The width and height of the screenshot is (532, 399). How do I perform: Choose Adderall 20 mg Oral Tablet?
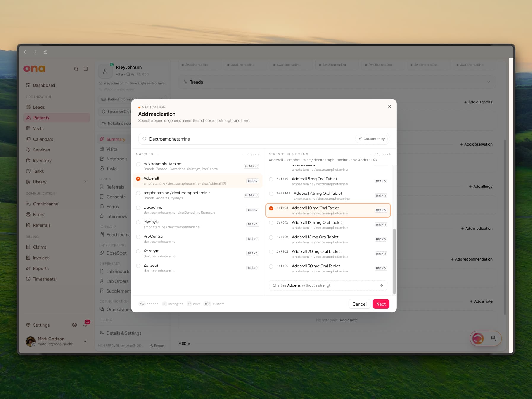point(328,254)
